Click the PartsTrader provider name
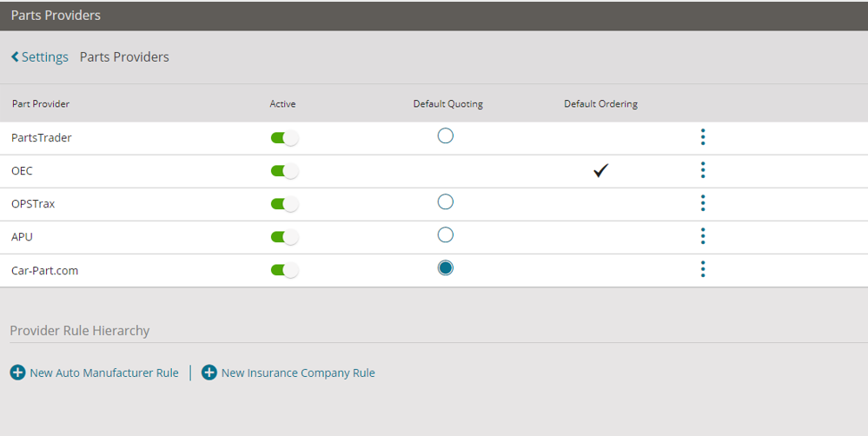 [42, 138]
